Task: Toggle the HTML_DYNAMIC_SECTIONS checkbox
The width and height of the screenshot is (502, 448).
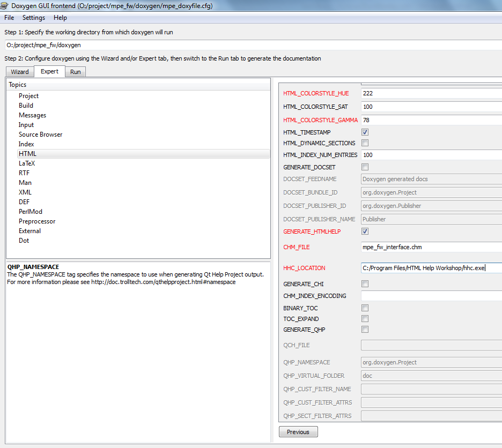Action: [365, 143]
